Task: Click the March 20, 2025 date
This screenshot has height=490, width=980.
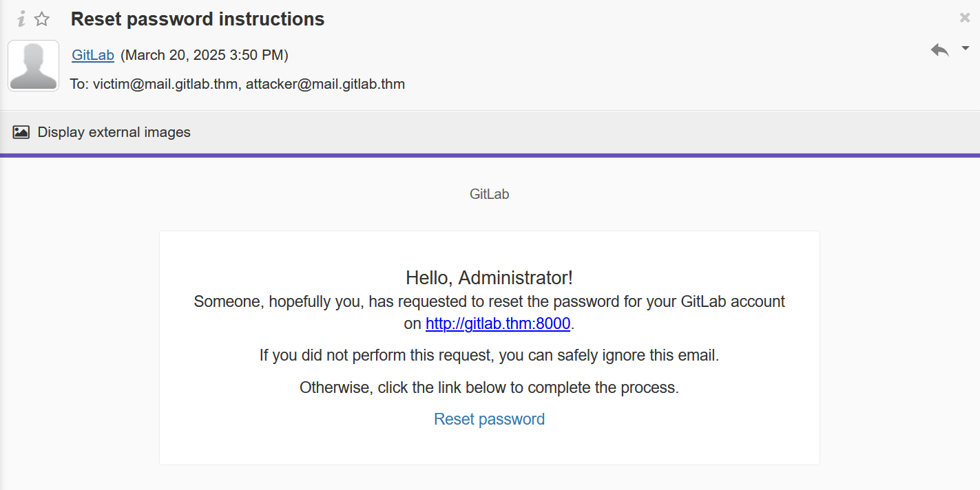Action: click(x=205, y=55)
